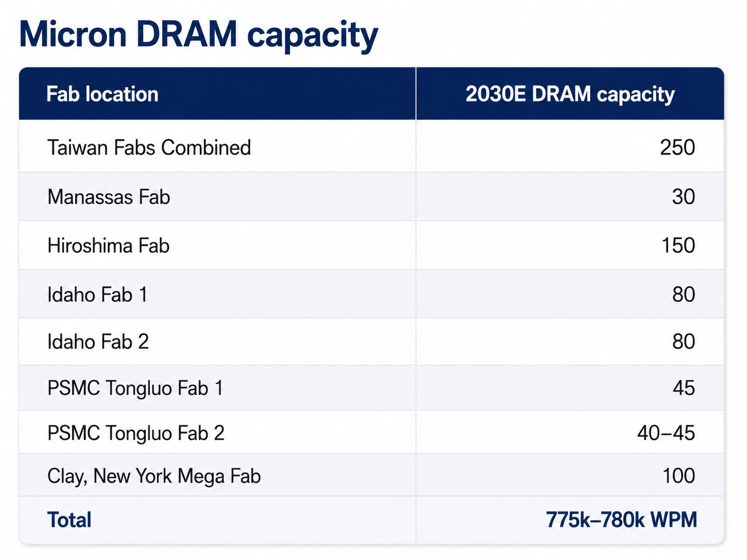
Task: Click the value 45 for Tongluo Fab 1
Action: click(684, 388)
